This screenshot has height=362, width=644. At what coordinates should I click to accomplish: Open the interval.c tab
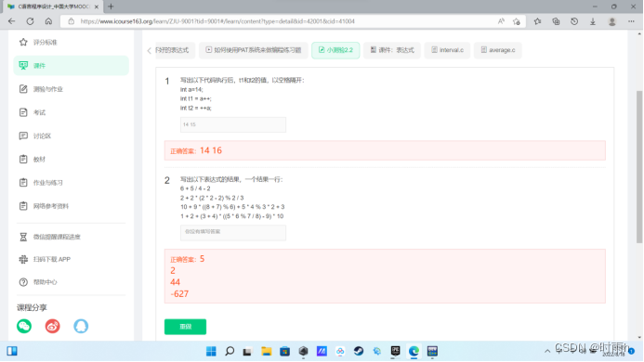pyautogui.click(x=447, y=50)
